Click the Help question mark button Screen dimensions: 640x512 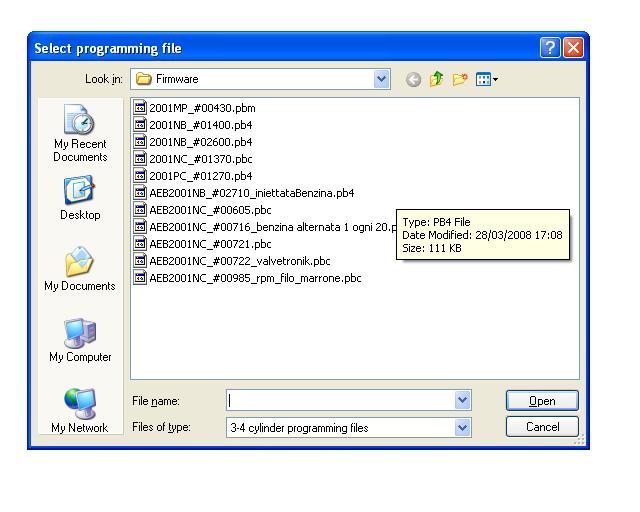click(550, 48)
